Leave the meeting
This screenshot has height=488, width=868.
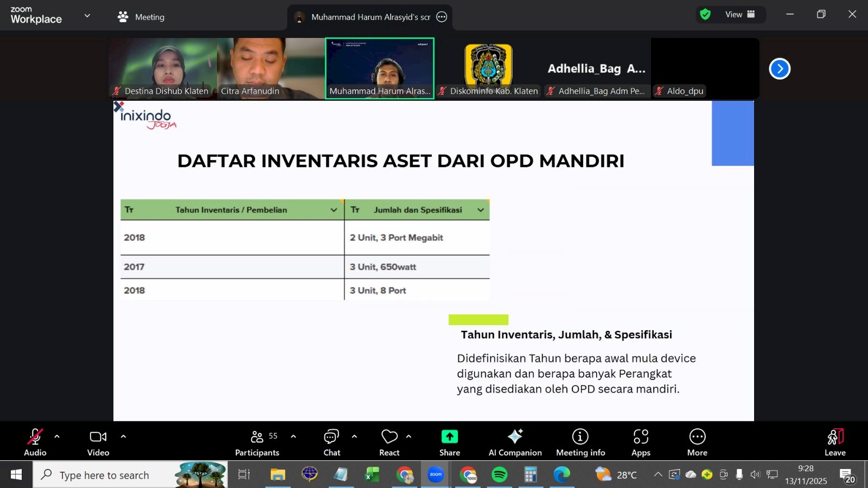pyautogui.click(x=834, y=440)
